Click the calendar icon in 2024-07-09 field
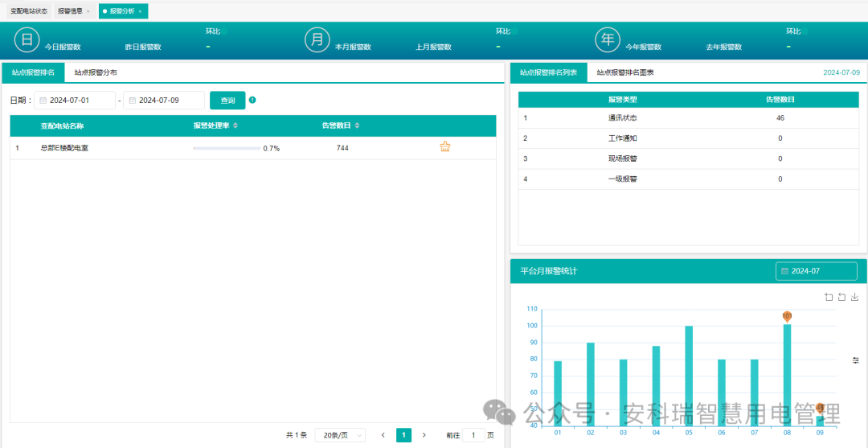 coord(133,101)
